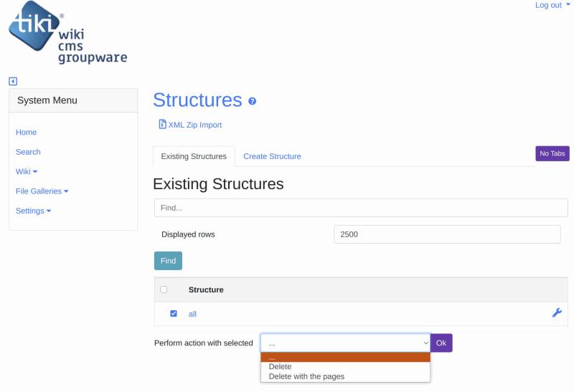This screenshot has height=392, width=574.
Task: Click the Find button
Action: click(168, 261)
